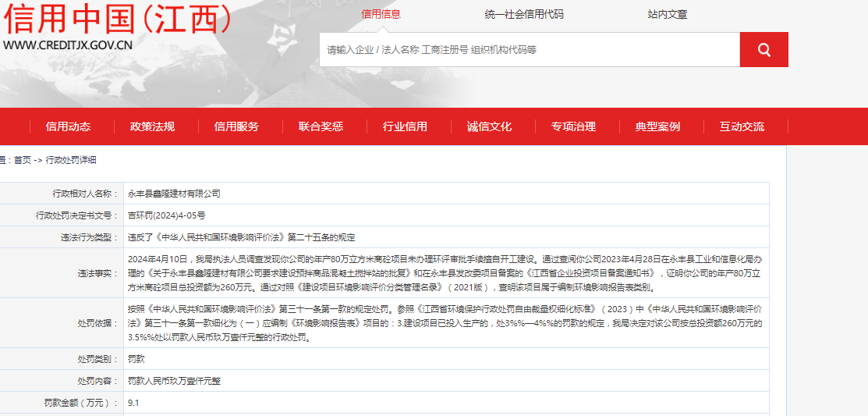Click company name 永丰县鑫隆建材有限公司
Screen dimensions: 868x416
pyautogui.click(x=174, y=194)
